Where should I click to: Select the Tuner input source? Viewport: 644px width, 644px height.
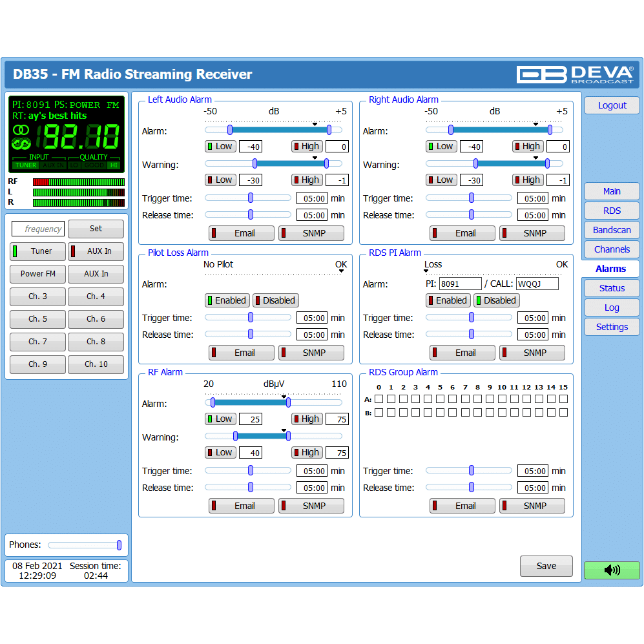(x=38, y=251)
